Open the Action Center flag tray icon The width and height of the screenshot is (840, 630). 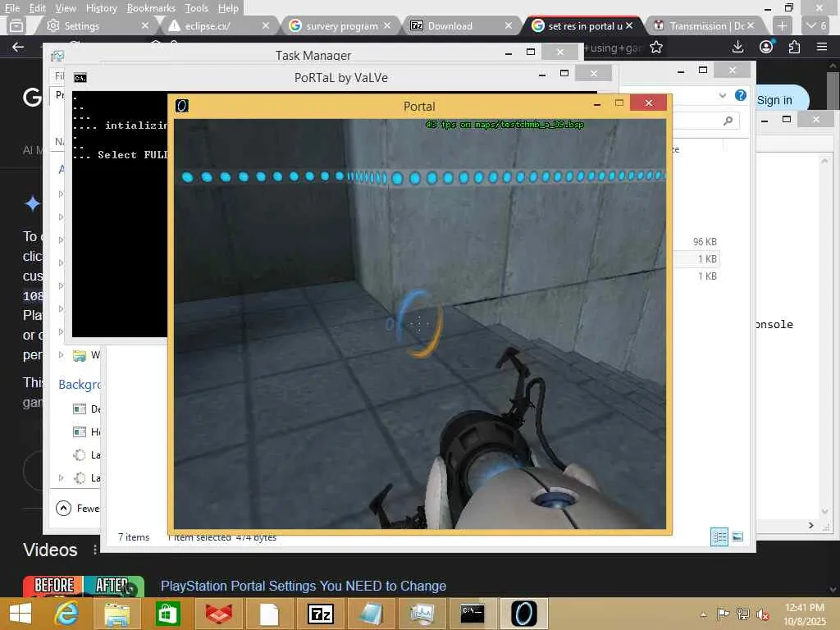coord(723,614)
